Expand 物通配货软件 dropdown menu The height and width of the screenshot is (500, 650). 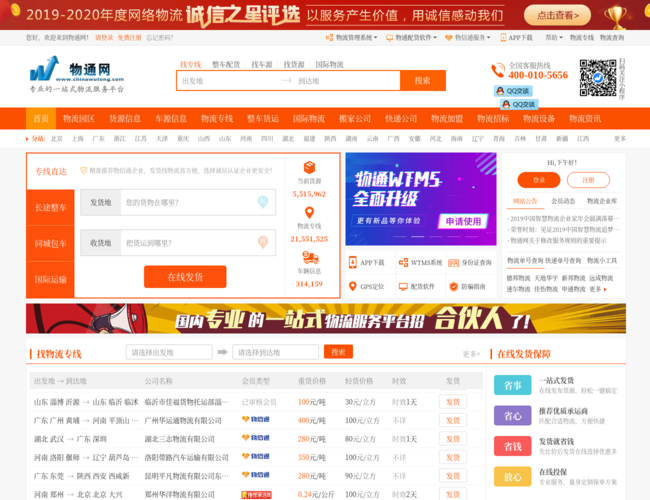point(411,38)
